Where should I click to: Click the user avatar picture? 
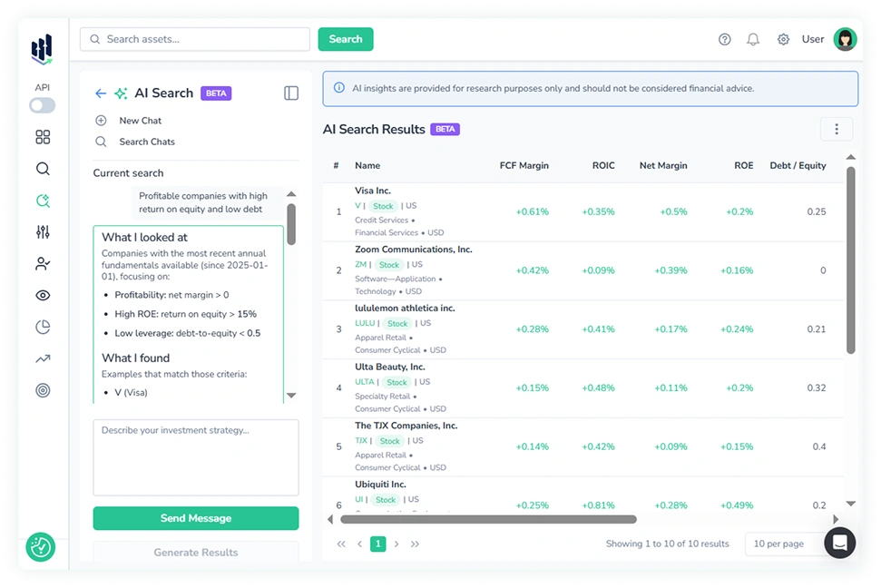click(845, 39)
